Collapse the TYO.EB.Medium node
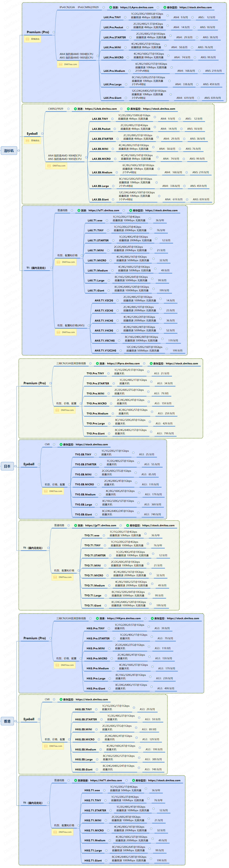This screenshot has height=868, width=229. (100, 495)
